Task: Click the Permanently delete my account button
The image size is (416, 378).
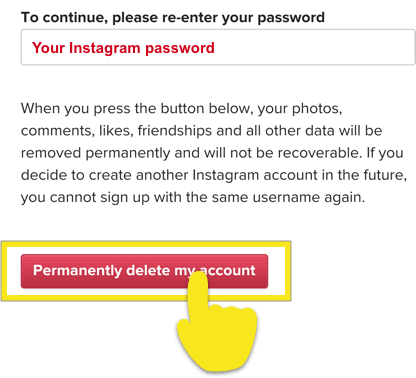Action: pyautogui.click(x=144, y=271)
